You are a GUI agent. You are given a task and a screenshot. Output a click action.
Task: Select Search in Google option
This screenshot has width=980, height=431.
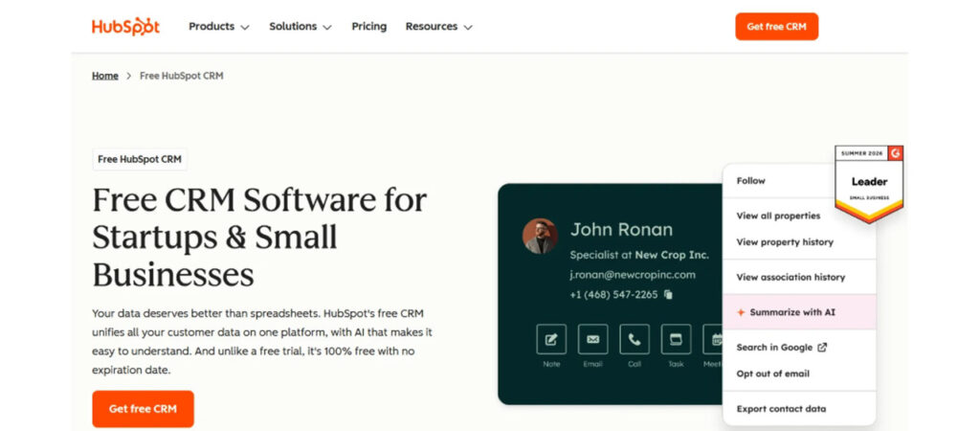(781, 347)
